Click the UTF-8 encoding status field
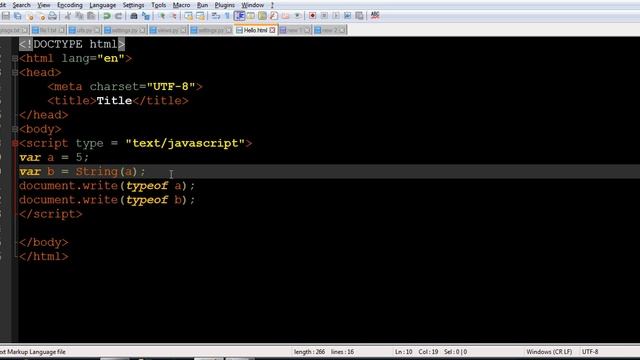Screen dimensions: 640x360 (590, 351)
